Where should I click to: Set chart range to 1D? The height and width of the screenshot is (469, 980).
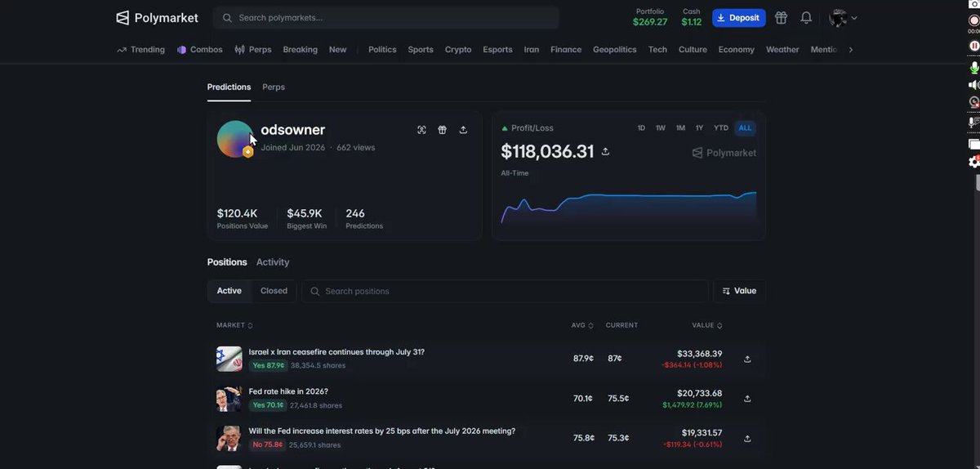641,128
